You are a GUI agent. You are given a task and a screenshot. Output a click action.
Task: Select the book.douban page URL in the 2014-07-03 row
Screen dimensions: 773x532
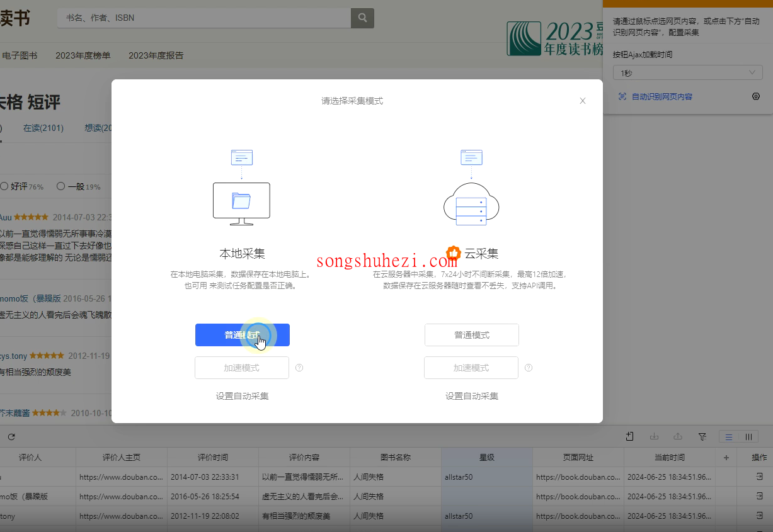point(578,477)
